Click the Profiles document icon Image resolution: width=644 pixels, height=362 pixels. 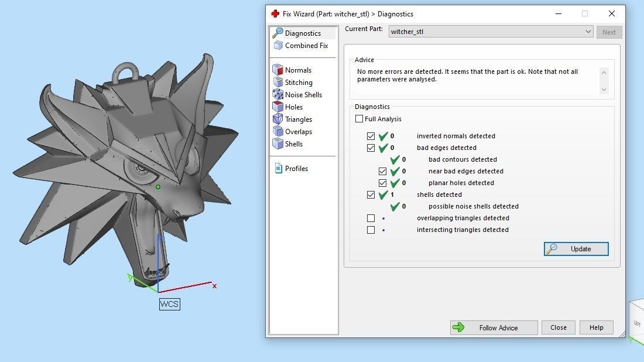pyautogui.click(x=279, y=169)
